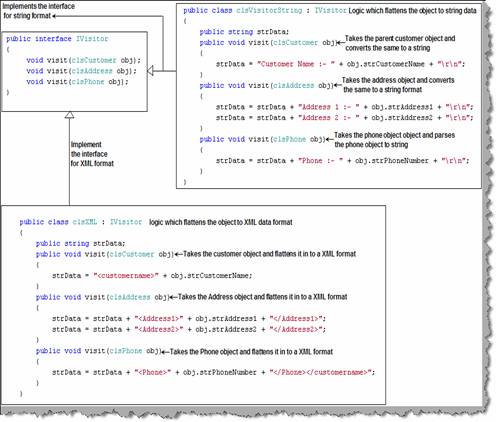Click arrow before 'Takes the Phone object and flattens'
This screenshot has width=496, height=422.
pos(165,352)
